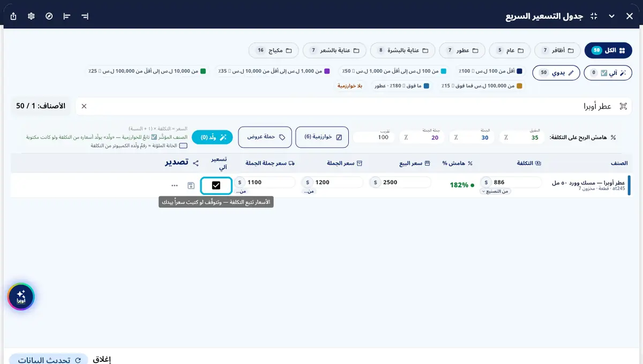This screenshot has width=643, height=364.
Task: Click the تحديث البيانات refresh button
Action: coord(48,359)
